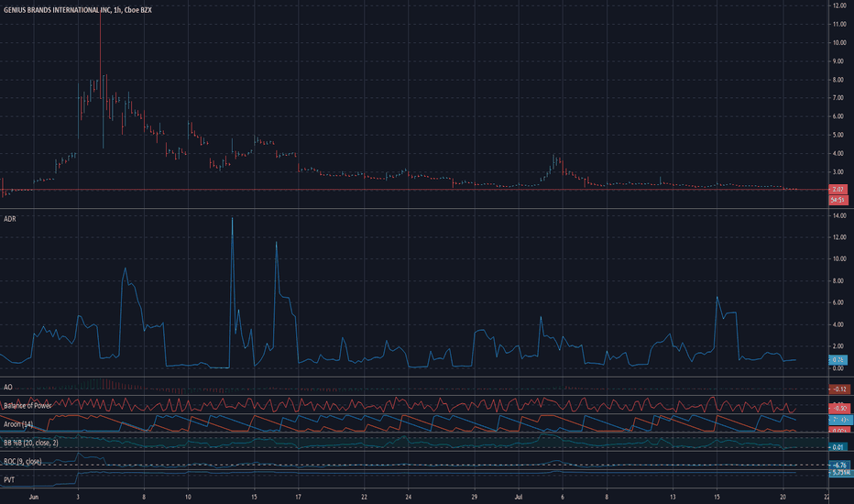Click the 3.00 price axis label
854x504 pixels.
click(x=839, y=172)
